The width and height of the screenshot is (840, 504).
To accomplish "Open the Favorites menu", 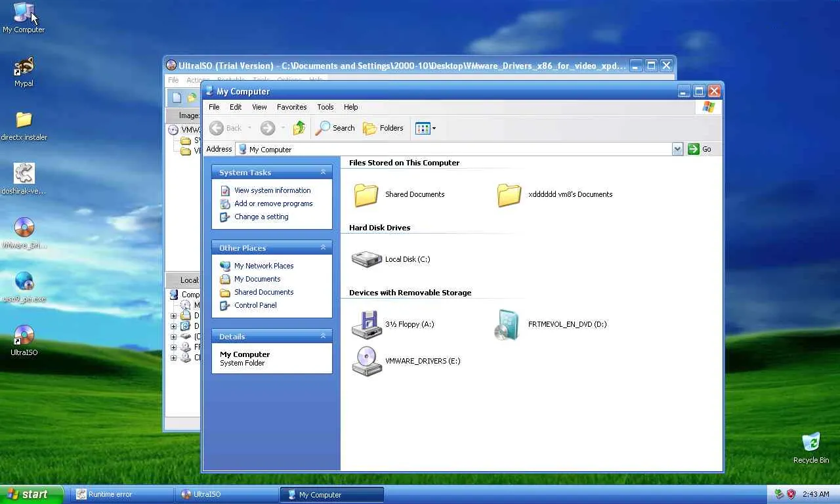I will tap(292, 107).
